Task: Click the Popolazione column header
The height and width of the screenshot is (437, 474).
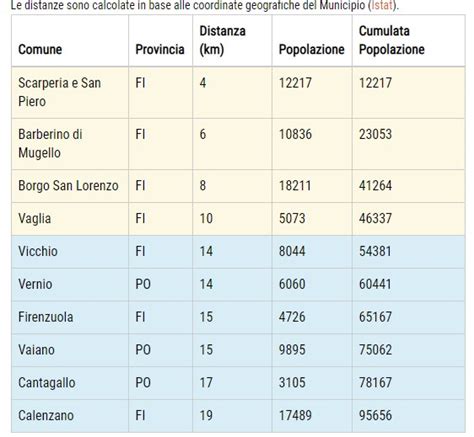Action: (x=312, y=49)
